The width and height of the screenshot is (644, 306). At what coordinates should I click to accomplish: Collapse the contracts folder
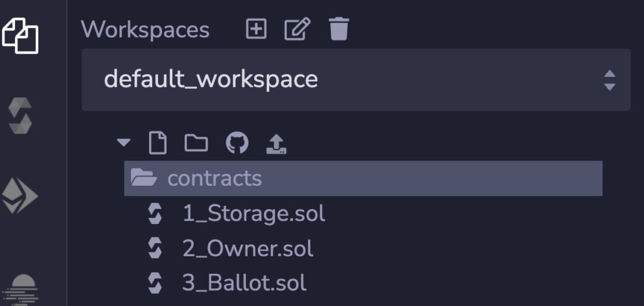pyautogui.click(x=214, y=178)
